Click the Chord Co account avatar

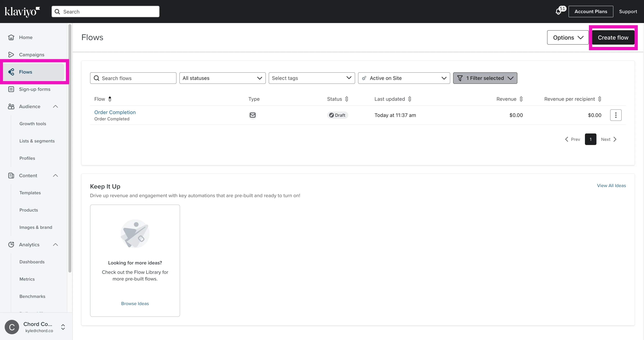pos(12,327)
